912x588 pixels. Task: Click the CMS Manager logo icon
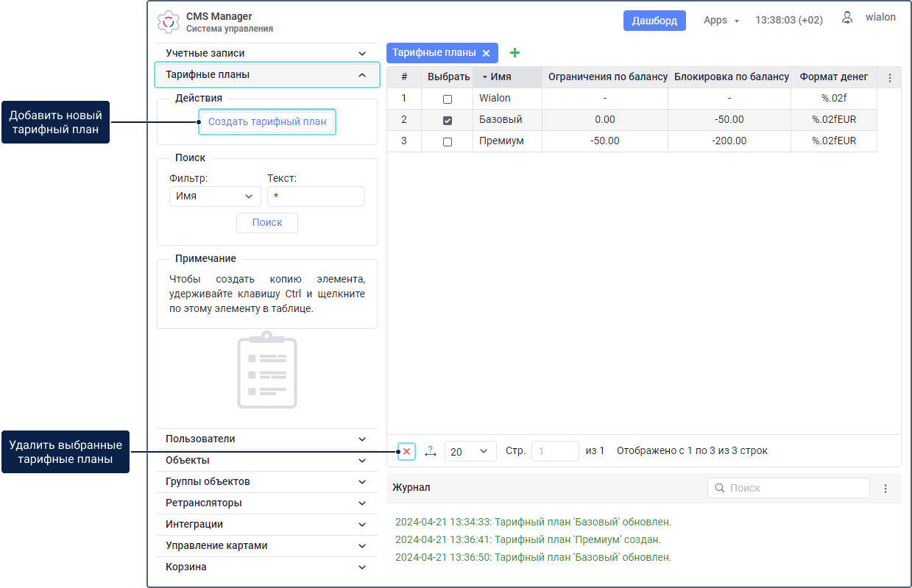[x=169, y=22]
